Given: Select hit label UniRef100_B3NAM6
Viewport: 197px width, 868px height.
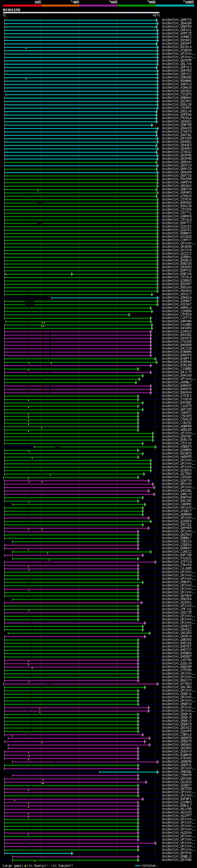Looking at the screenshot, I should (x=177, y=352).
